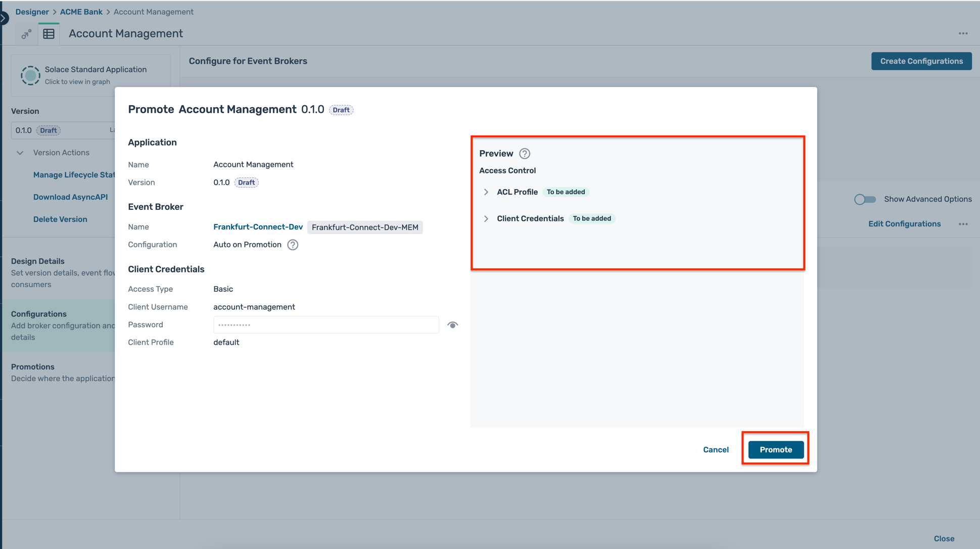Click the Promote button

[x=775, y=449]
